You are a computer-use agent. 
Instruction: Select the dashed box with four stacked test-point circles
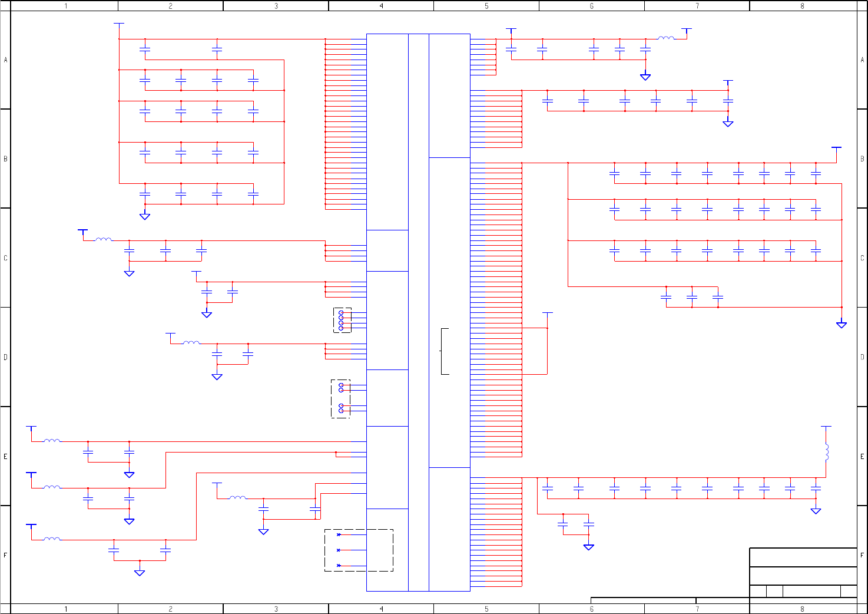click(342, 320)
